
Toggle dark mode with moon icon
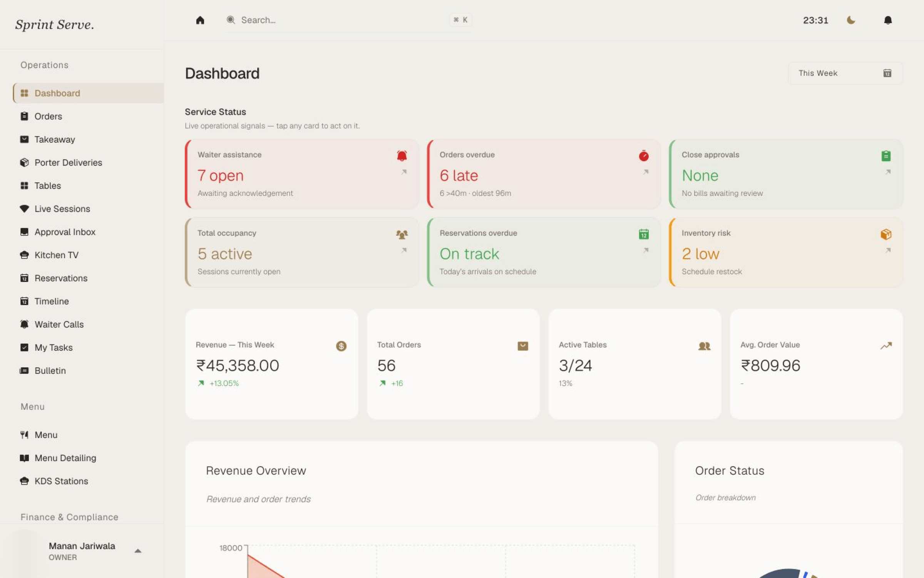click(851, 20)
